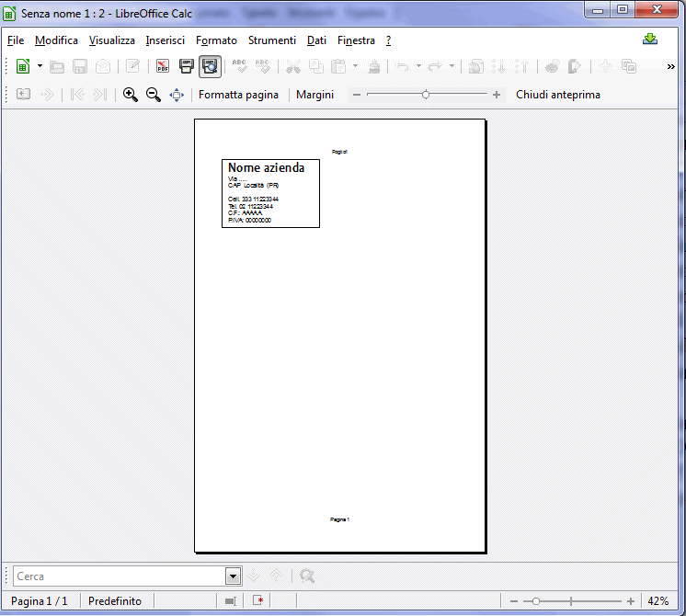Click the Find Next arrow

tap(254, 576)
